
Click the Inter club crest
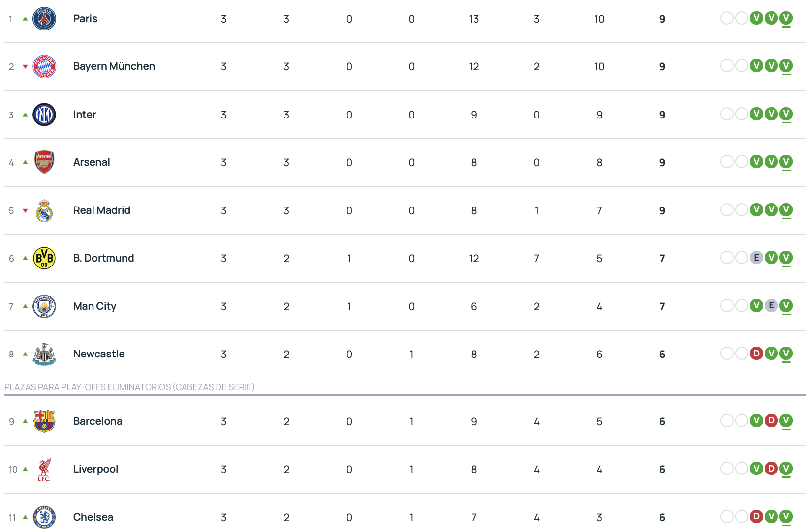[44, 115]
